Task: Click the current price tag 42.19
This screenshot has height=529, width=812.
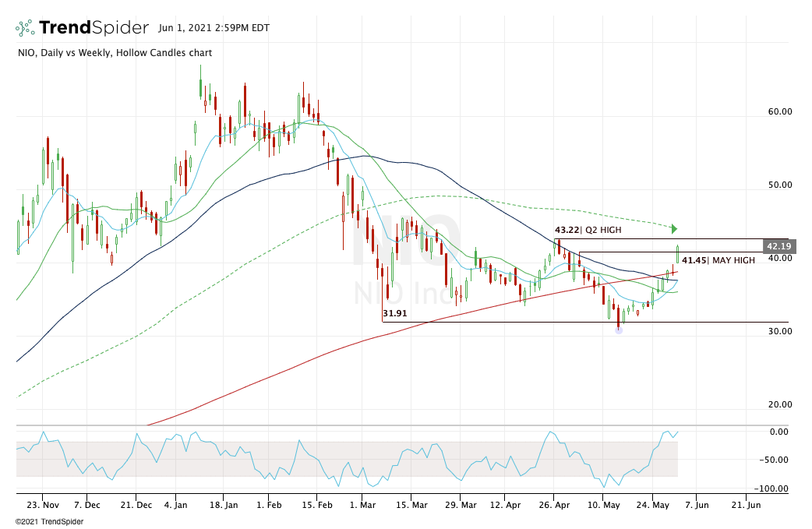Action: pyautogui.click(x=778, y=246)
